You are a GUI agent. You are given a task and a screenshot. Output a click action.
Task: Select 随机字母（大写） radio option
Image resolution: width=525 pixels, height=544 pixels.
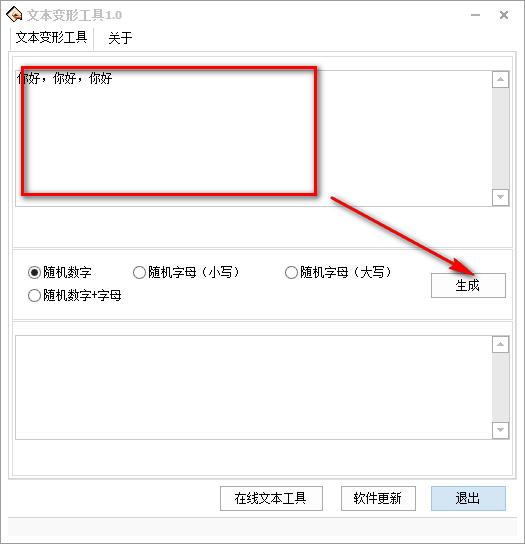(x=338, y=272)
